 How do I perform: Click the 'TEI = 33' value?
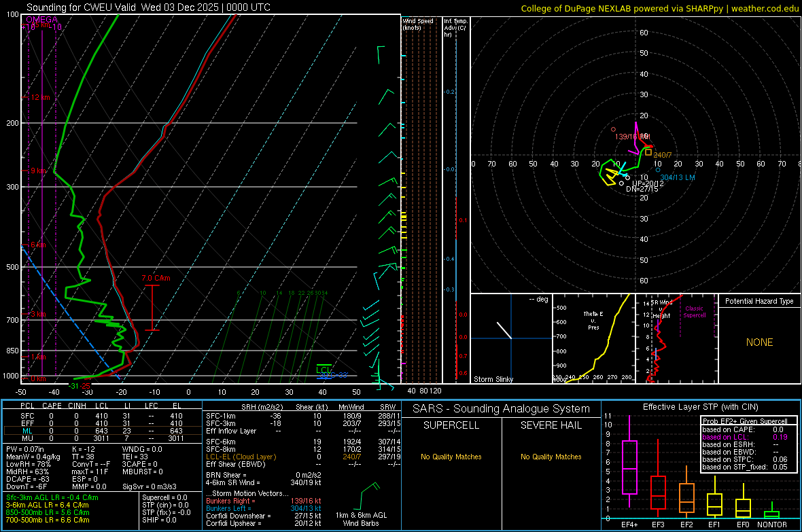coord(135,457)
